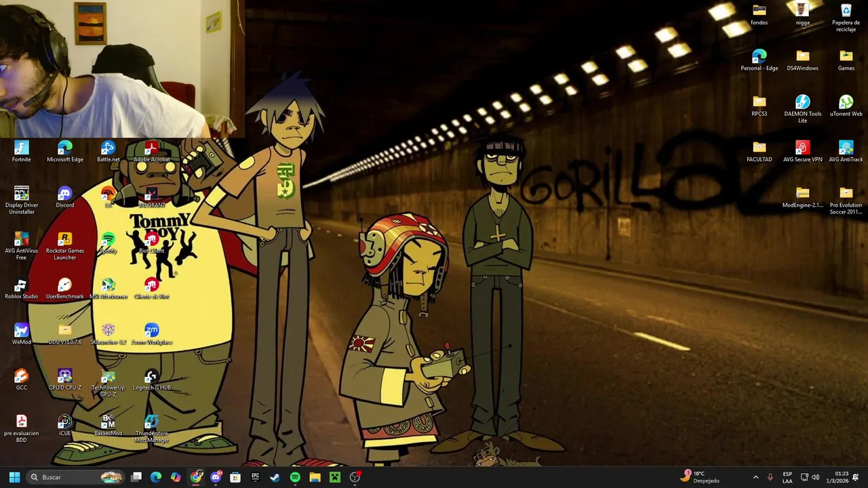Open Thunderstore Mod Manager shortcut
Image resolution: width=868 pixels, height=488 pixels.
point(152,428)
